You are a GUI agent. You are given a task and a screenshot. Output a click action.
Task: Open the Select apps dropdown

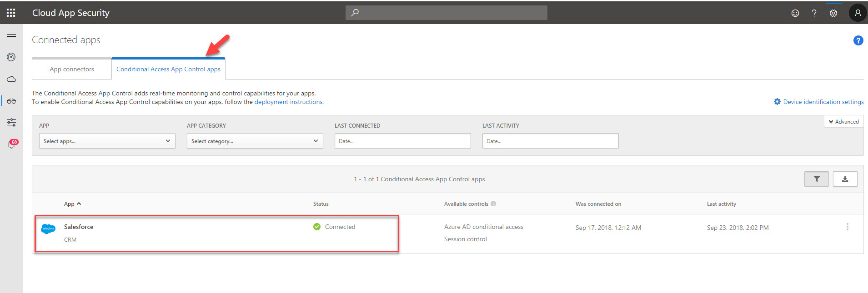(107, 141)
